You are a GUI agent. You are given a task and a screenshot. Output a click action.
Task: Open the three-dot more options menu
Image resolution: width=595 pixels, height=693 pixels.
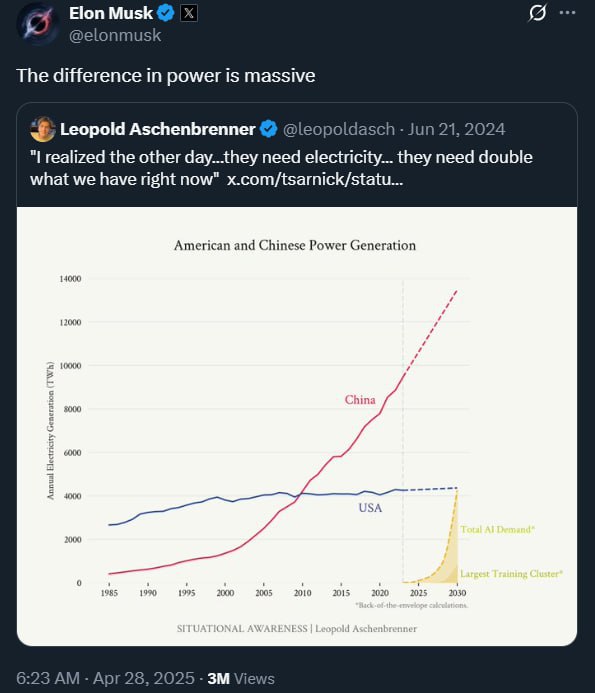click(567, 13)
